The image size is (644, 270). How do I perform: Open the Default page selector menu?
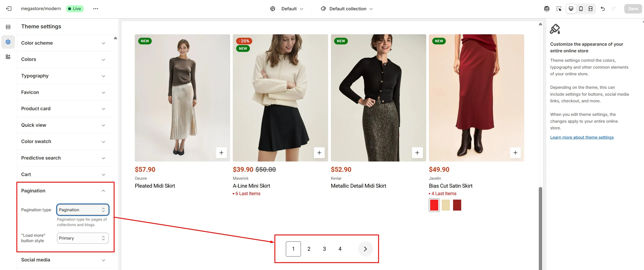[292, 9]
